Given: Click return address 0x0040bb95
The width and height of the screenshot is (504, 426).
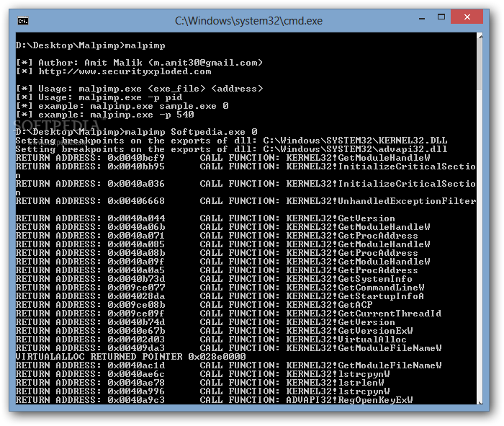Looking at the screenshot, I should pyautogui.click(x=136, y=167).
